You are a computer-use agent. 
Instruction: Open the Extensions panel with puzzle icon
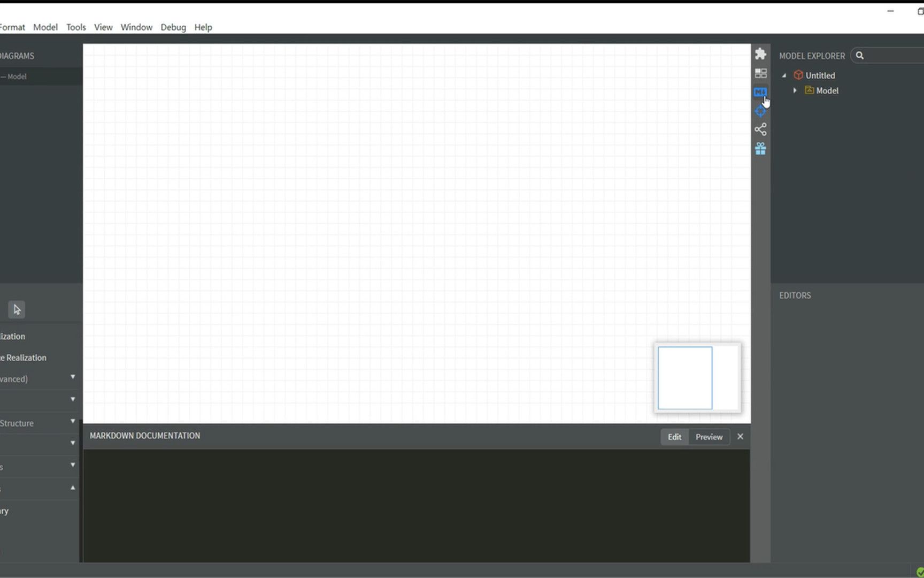point(761,54)
